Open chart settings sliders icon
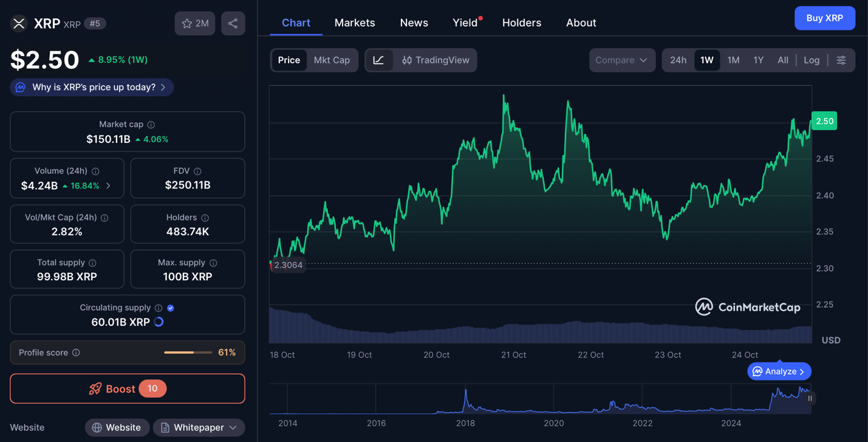This screenshot has width=868, height=442. click(841, 60)
